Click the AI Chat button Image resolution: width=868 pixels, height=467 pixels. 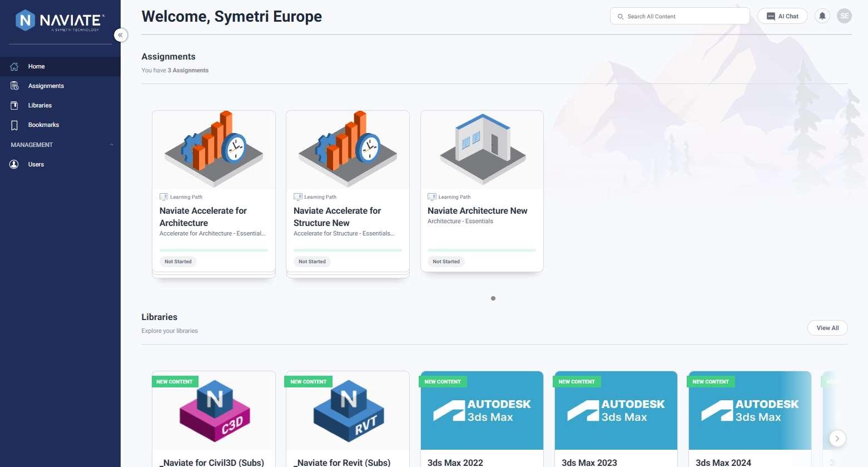pos(782,16)
